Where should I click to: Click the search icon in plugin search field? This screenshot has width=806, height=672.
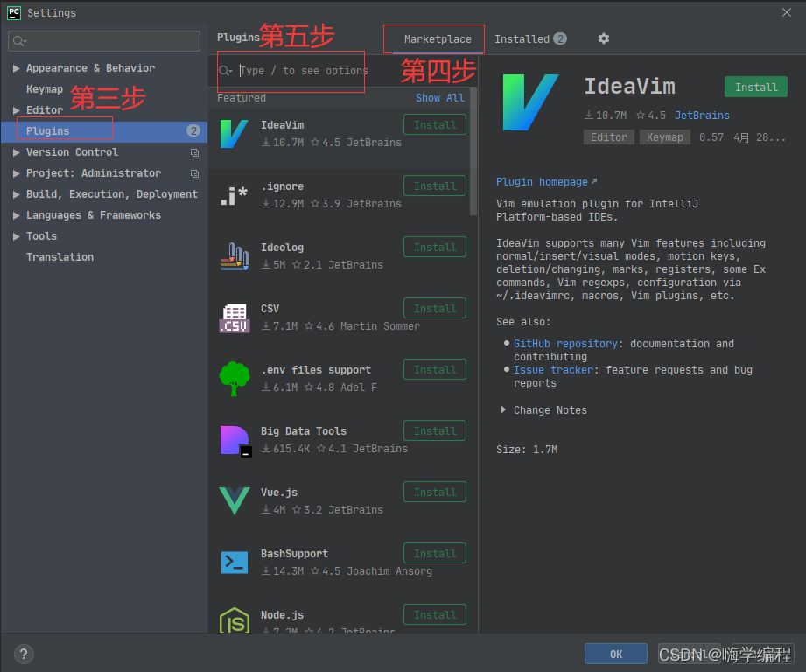[225, 71]
